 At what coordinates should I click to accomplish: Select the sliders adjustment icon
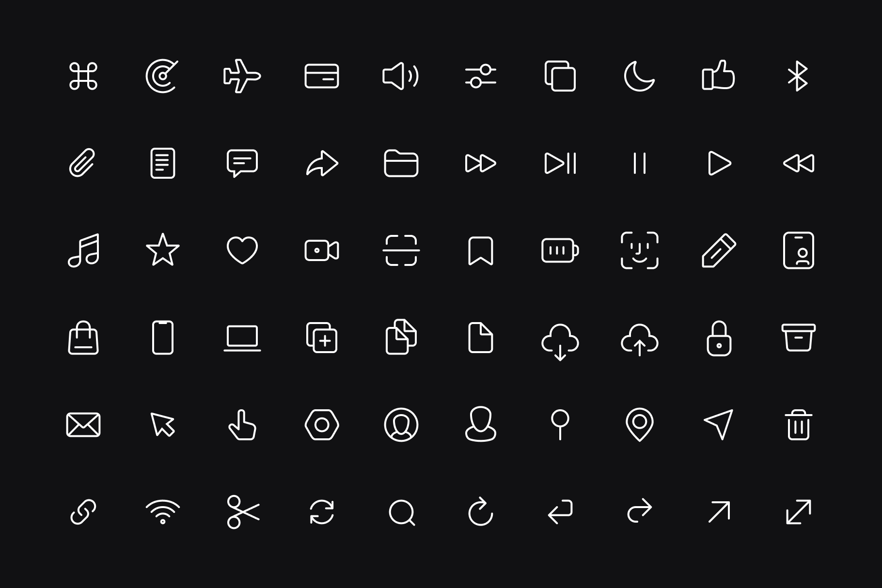480,76
